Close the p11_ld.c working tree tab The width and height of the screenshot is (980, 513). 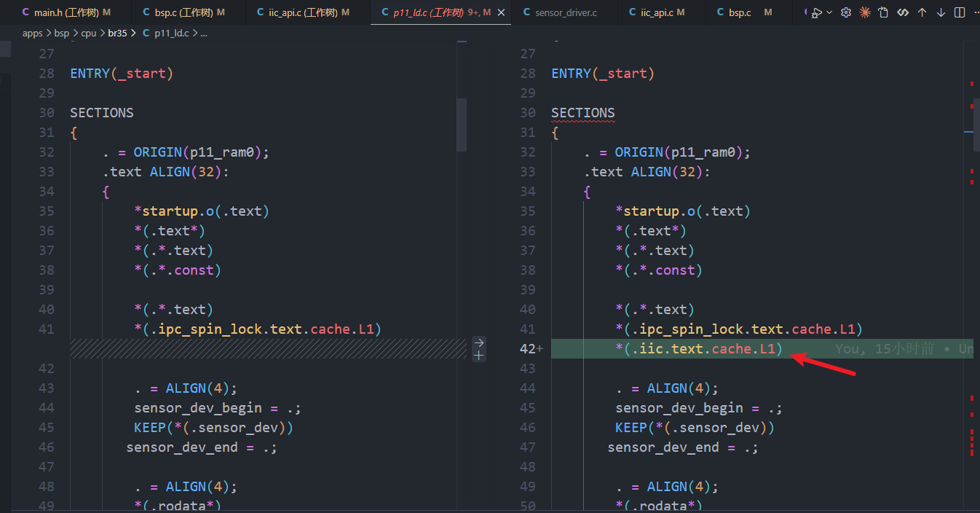[501, 12]
